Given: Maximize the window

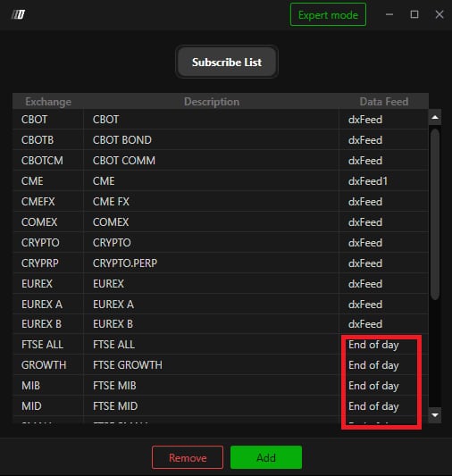Looking at the screenshot, I should pyautogui.click(x=414, y=14).
